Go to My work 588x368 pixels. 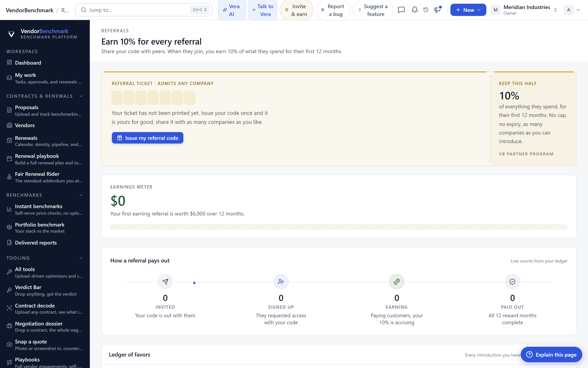(45, 78)
